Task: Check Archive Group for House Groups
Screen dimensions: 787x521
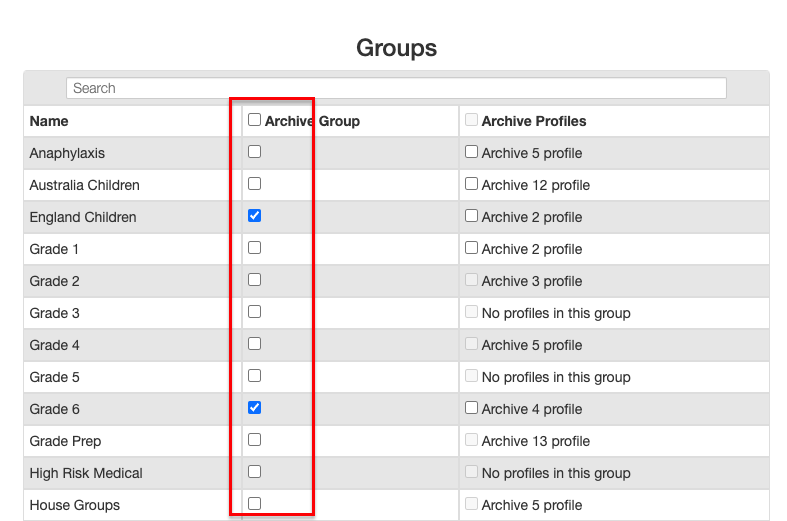Action: pyautogui.click(x=255, y=504)
